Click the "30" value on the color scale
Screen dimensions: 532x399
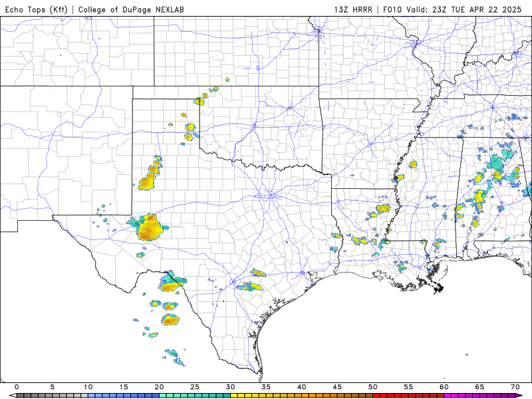(231, 387)
